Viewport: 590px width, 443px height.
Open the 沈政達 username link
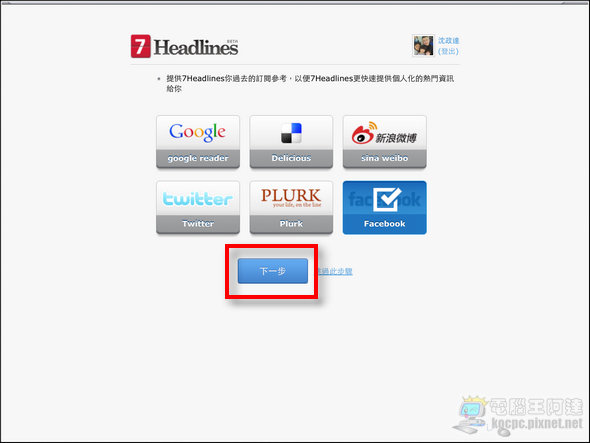pos(449,40)
